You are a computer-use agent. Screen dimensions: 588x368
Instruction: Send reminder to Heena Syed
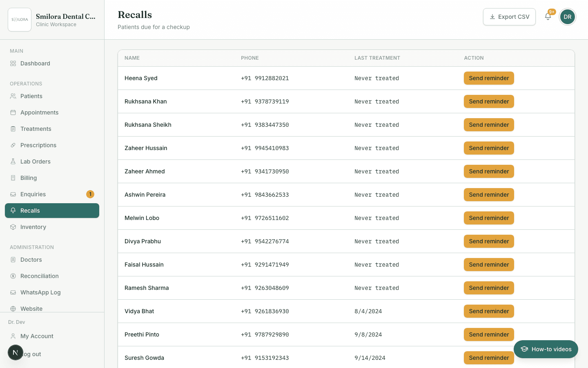489,78
